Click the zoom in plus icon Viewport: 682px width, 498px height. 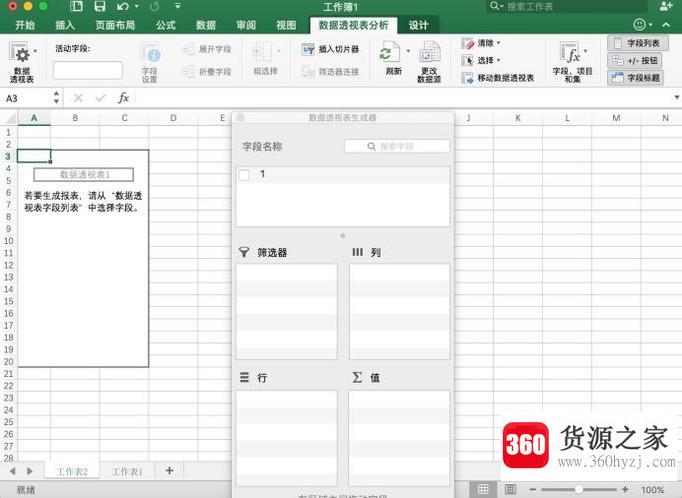tap(625, 489)
